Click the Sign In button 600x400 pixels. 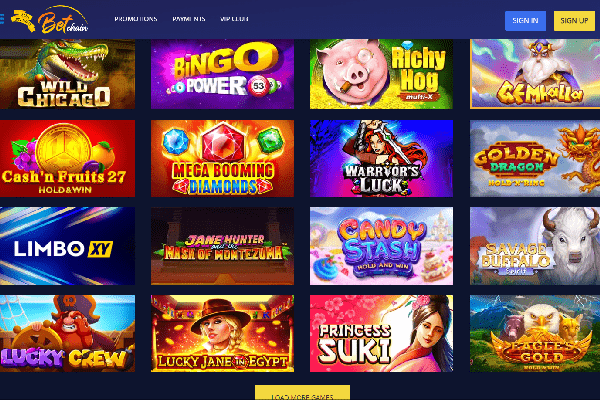click(525, 21)
